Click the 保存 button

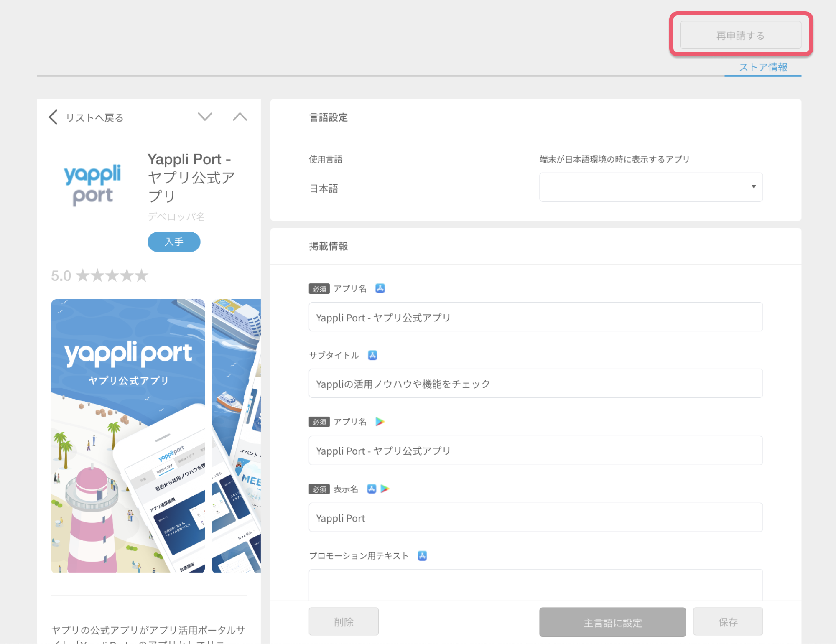tap(728, 621)
